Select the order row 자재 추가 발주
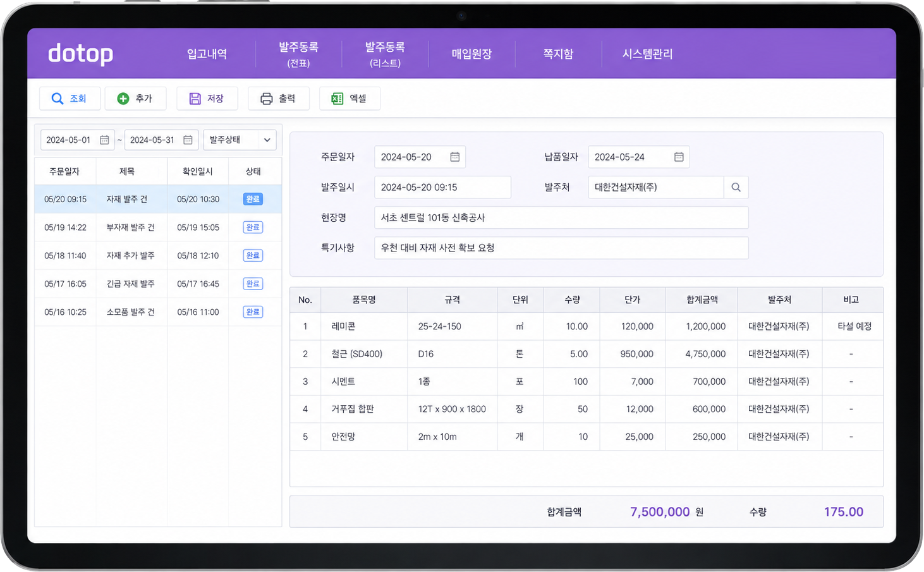Image resolution: width=924 pixels, height=572 pixels. tap(158, 255)
